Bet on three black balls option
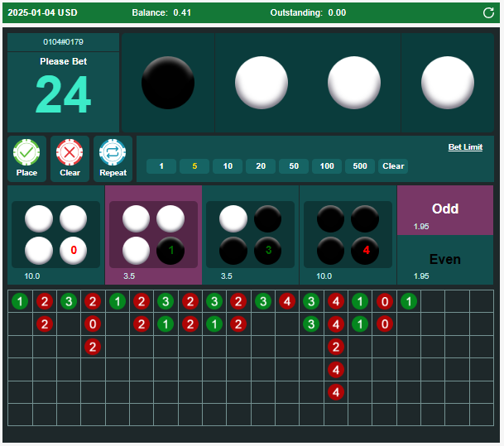 [x=252, y=235]
